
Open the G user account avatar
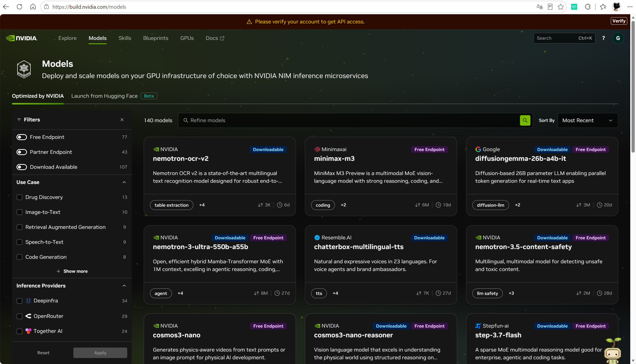pyautogui.click(x=618, y=38)
